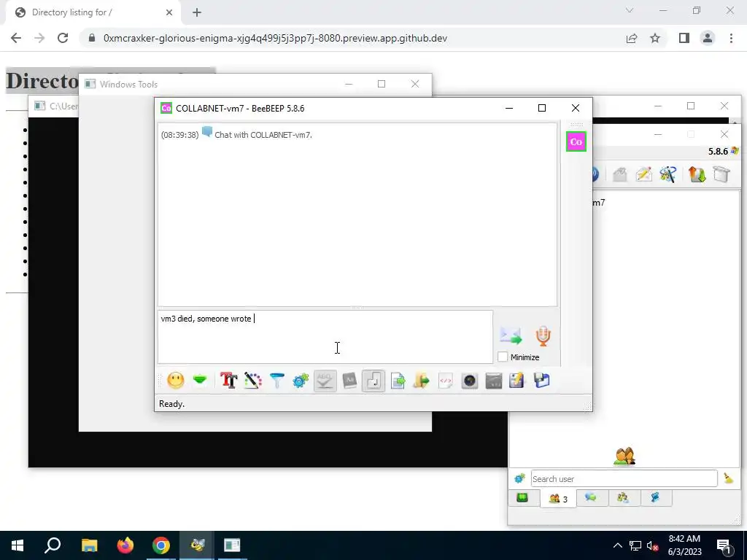Open the emoticons smiley picker
747x560 pixels.
tap(175, 381)
